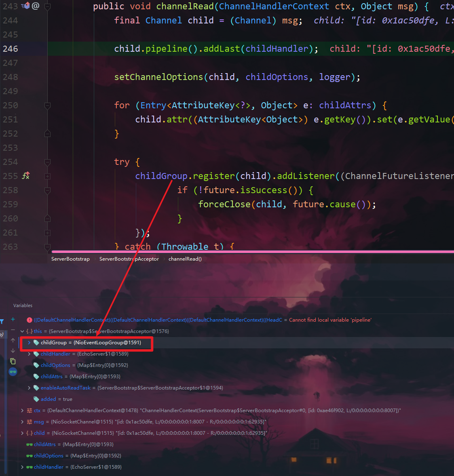Toggle the show-watches glasses button
The image size is (454, 476).
(13, 372)
